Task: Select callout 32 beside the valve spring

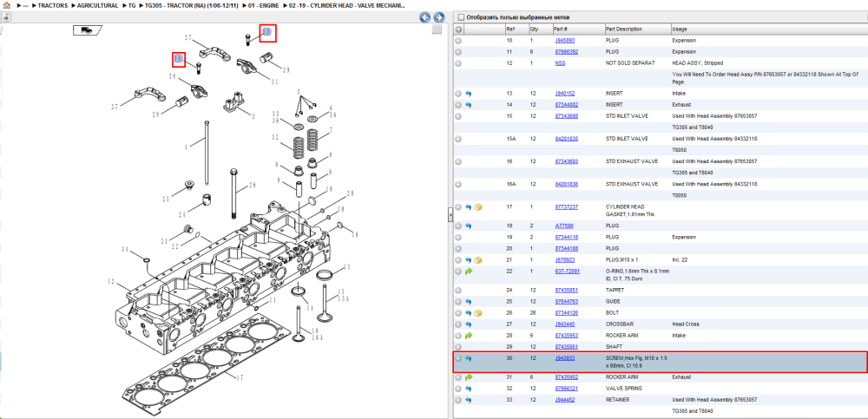Action: pos(274,137)
